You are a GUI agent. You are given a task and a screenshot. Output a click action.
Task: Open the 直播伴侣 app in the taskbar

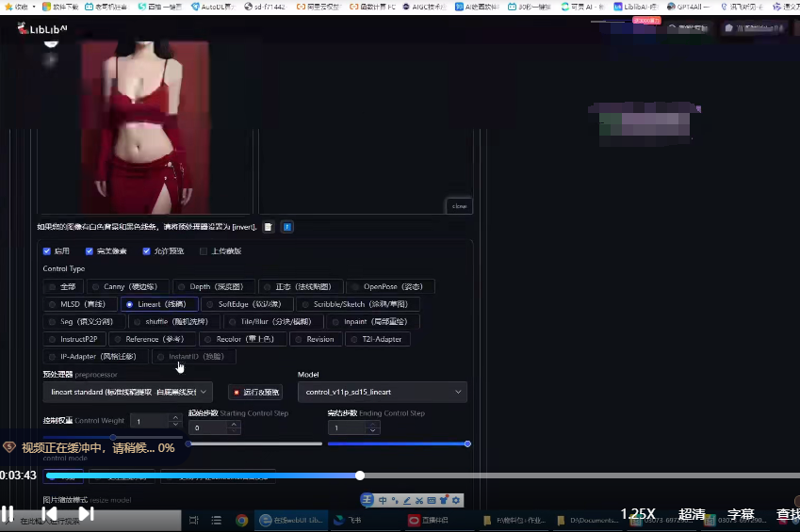tap(428, 521)
